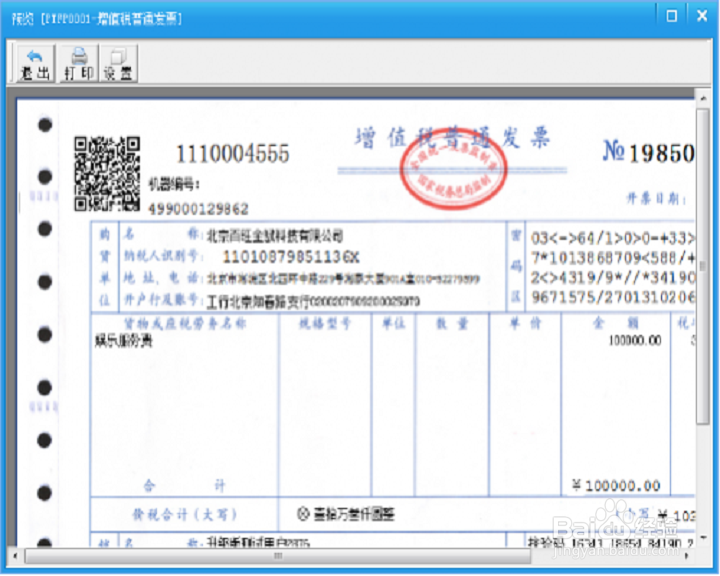The image size is (720, 576).
Task: Click the 单价 column header
Action: point(526,324)
